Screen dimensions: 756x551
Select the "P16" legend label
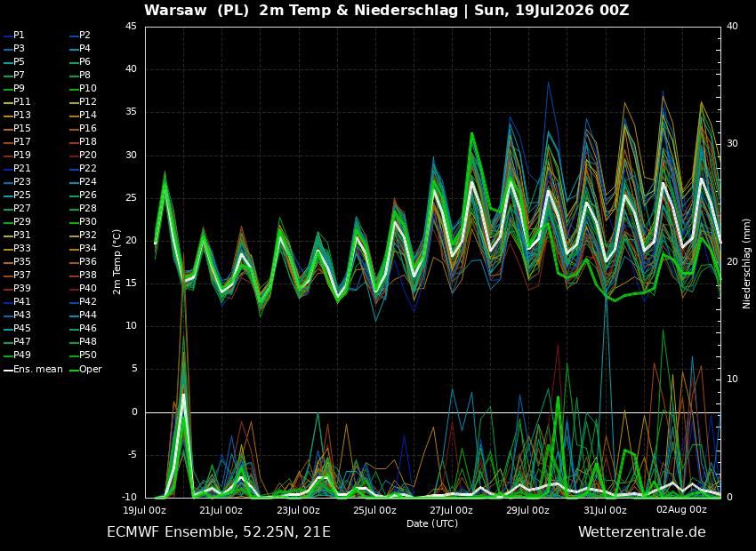pos(88,128)
